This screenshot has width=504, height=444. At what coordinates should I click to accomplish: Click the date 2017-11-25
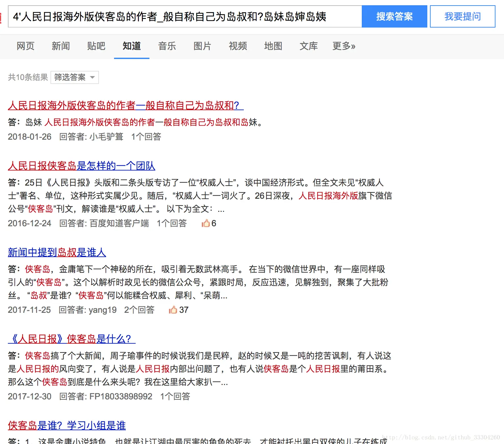[x=29, y=310]
